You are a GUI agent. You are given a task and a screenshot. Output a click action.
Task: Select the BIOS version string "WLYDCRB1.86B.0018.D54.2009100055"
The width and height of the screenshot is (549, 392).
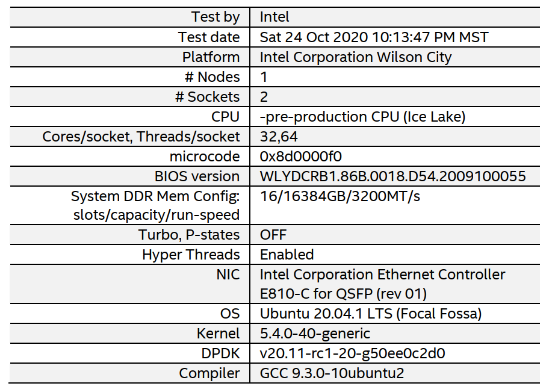click(392, 176)
